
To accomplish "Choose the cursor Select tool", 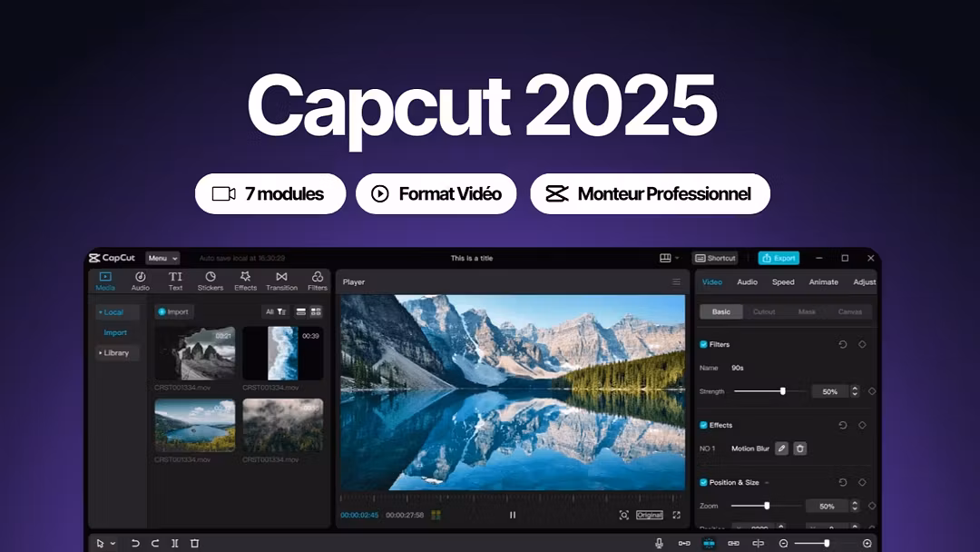I will 100,543.
